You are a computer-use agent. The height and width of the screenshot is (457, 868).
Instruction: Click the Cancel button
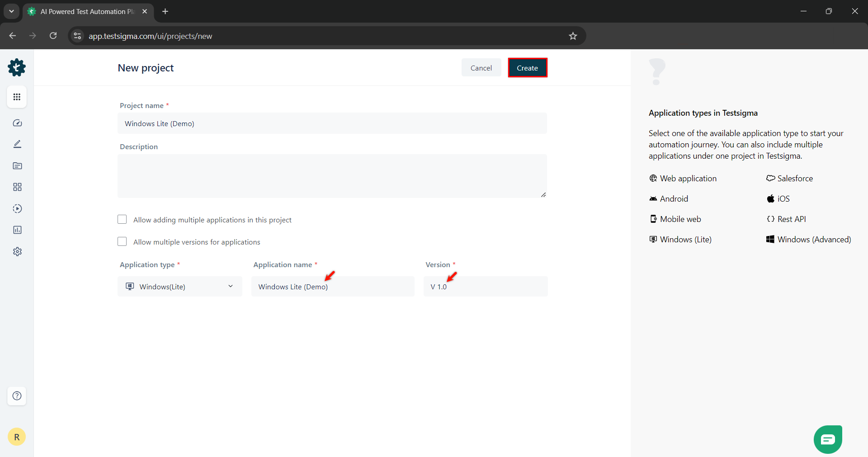481,68
